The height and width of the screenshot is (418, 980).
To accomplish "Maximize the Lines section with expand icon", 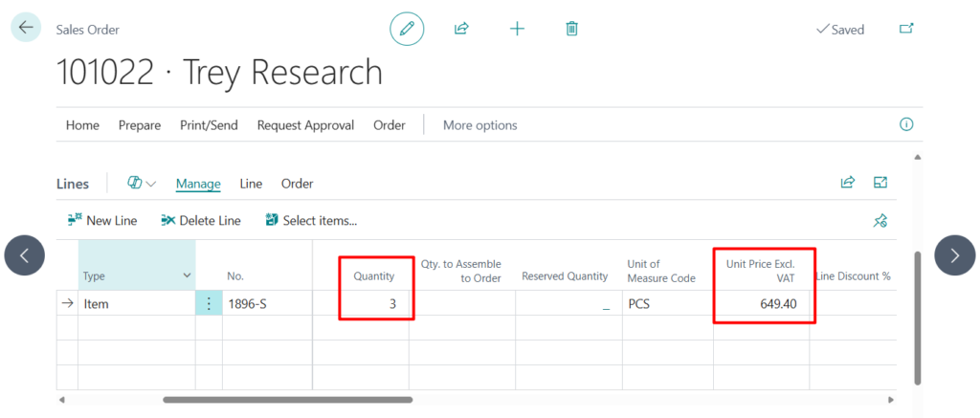I will (880, 183).
